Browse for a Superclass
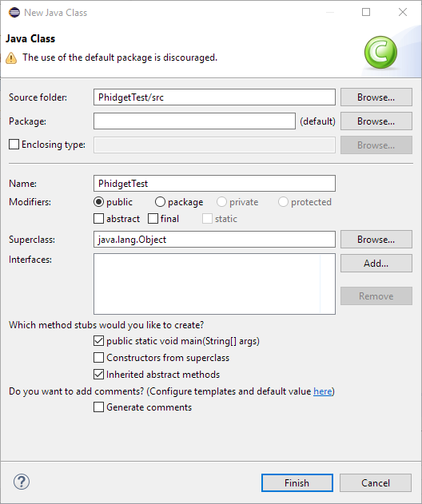 (376, 239)
